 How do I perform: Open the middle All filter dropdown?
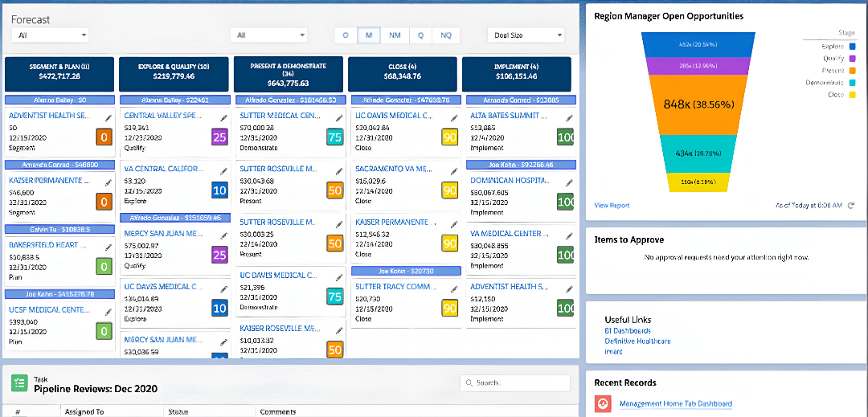coord(269,35)
